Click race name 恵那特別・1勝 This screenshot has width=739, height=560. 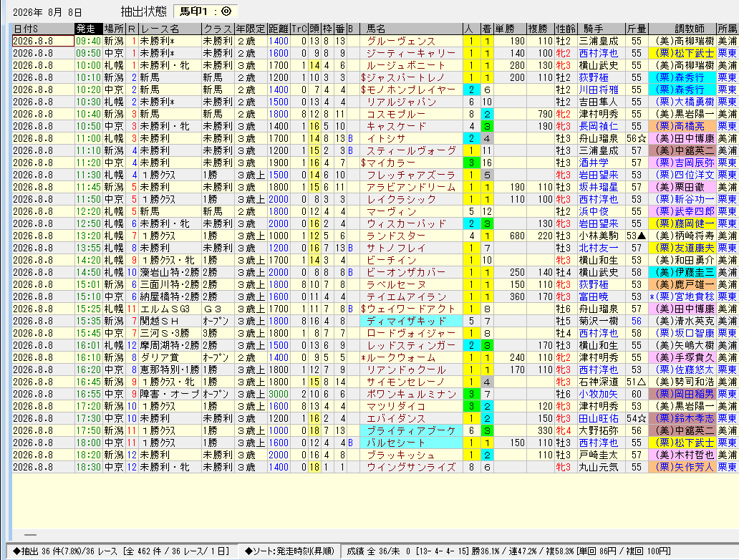pos(169,370)
